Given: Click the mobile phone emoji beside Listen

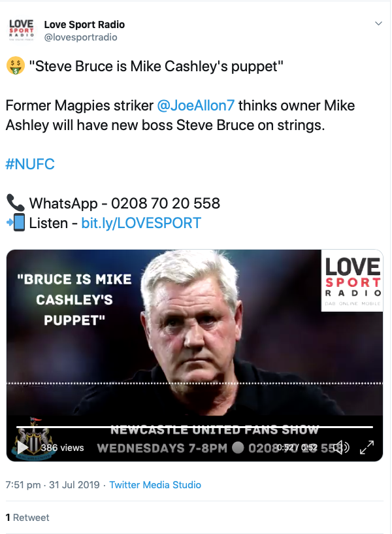Looking at the screenshot, I should coord(15,223).
